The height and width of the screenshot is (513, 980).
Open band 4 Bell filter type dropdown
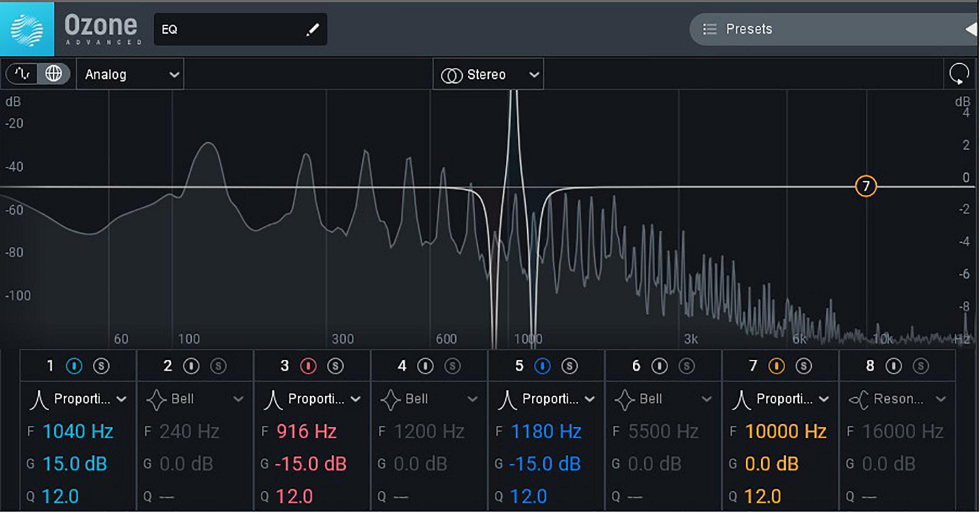point(429,399)
